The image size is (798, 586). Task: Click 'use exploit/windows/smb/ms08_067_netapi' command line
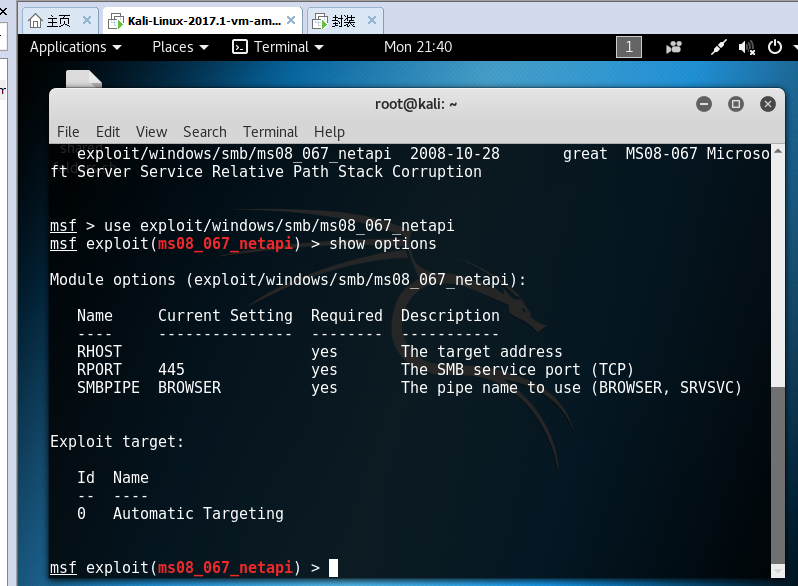(279, 226)
